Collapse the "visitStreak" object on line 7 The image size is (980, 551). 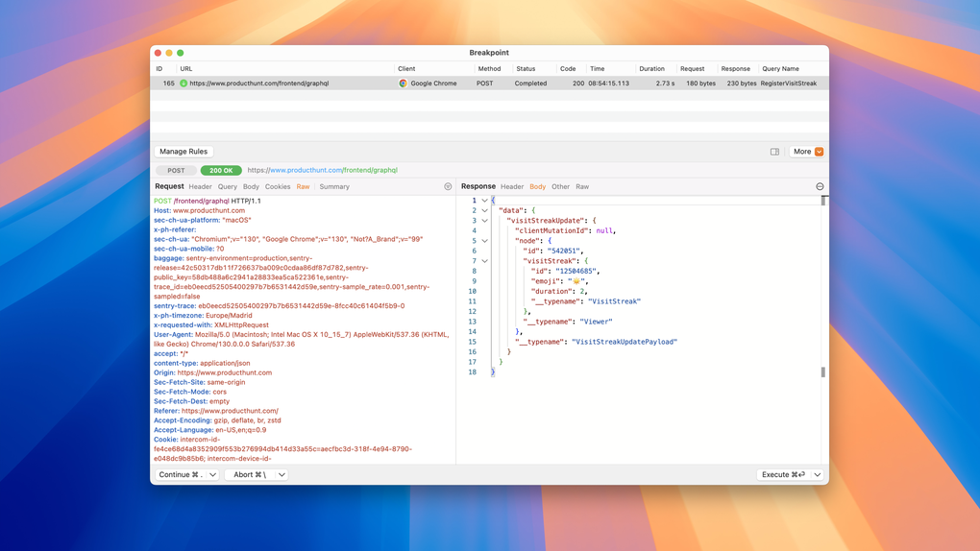(x=484, y=261)
